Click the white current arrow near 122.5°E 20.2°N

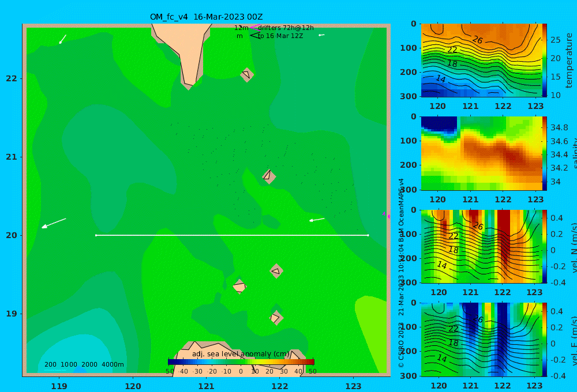click(x=317, y=220)
